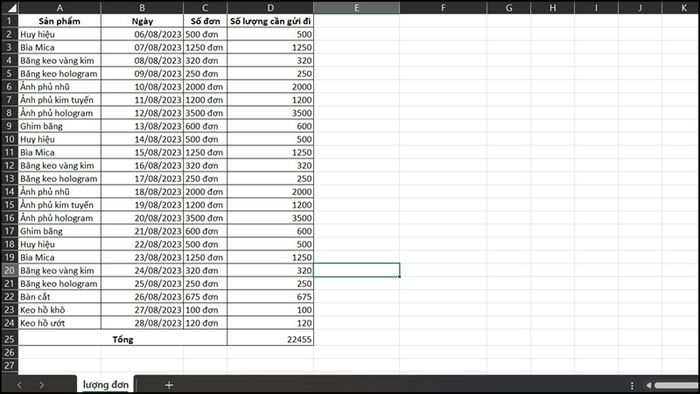Select column H header
The image size is (700, 394).
pyautogui.click(x=552, y=8)
